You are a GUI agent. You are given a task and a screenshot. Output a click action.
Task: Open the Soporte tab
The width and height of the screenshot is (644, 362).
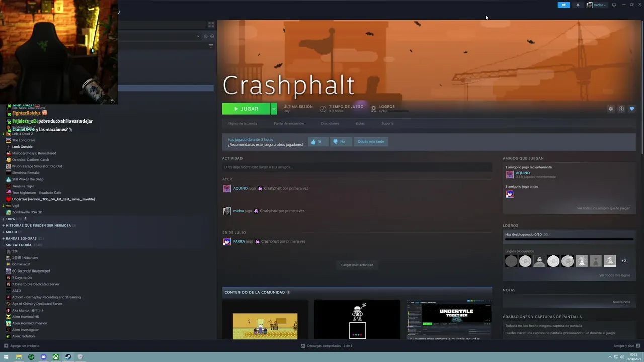387,123
